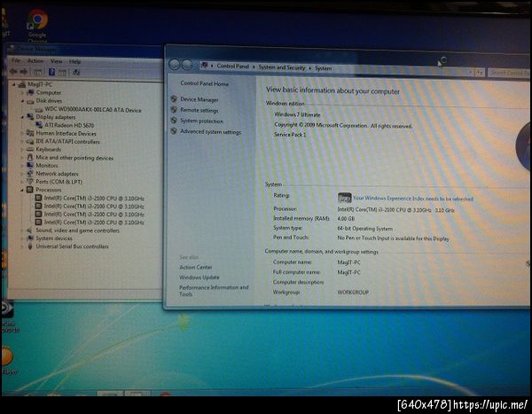The image size is (532, 414).
Task: Click the Network adapters category icon
Action: pyautogui.click(x=30, y=174)
